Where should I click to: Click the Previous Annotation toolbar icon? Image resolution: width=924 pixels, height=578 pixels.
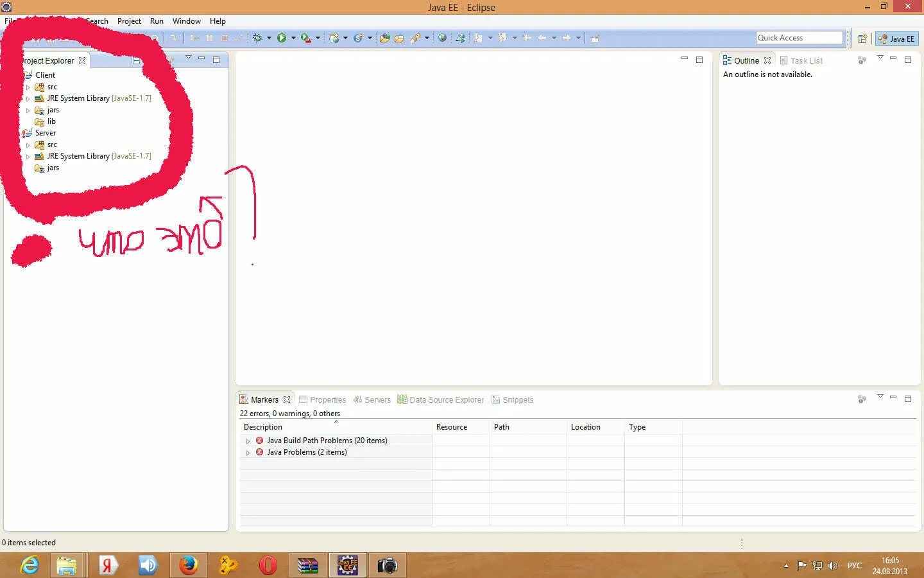(x=503, y=38)
